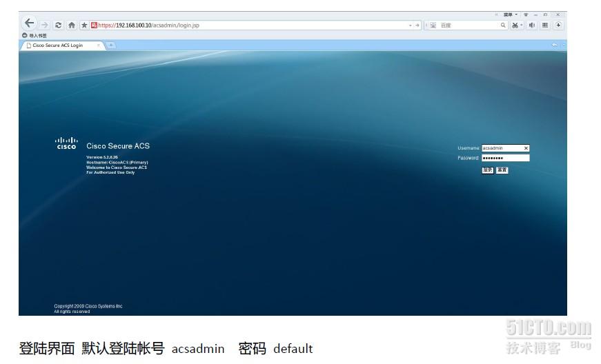The width and height of the screenshot is (601, 364).
Task: Maximize the browser window
Action: coord(545,14)
